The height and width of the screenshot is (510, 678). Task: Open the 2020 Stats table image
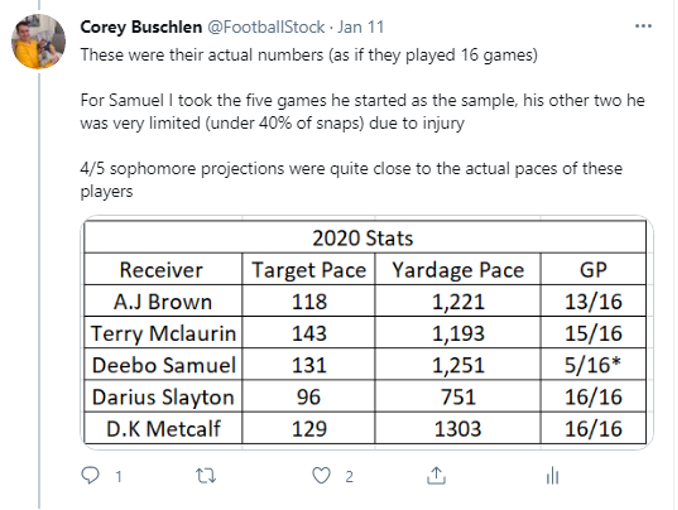367,332
